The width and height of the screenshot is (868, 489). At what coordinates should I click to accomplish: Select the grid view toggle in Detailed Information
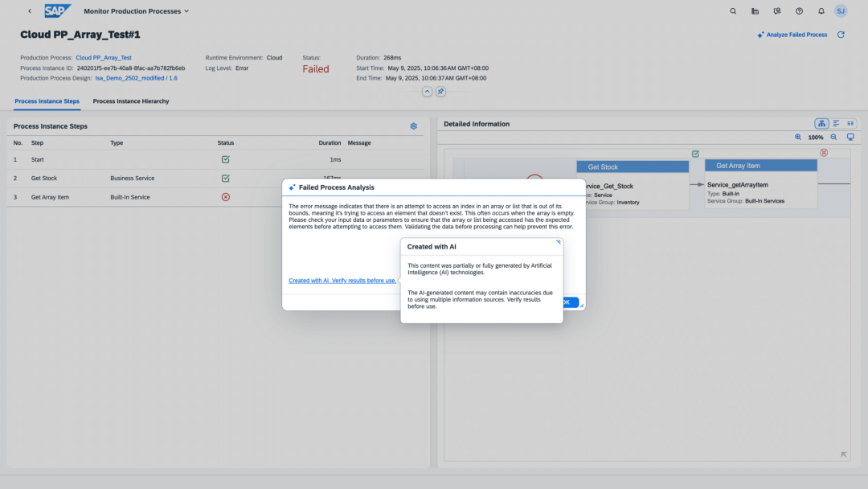(850, 124)
